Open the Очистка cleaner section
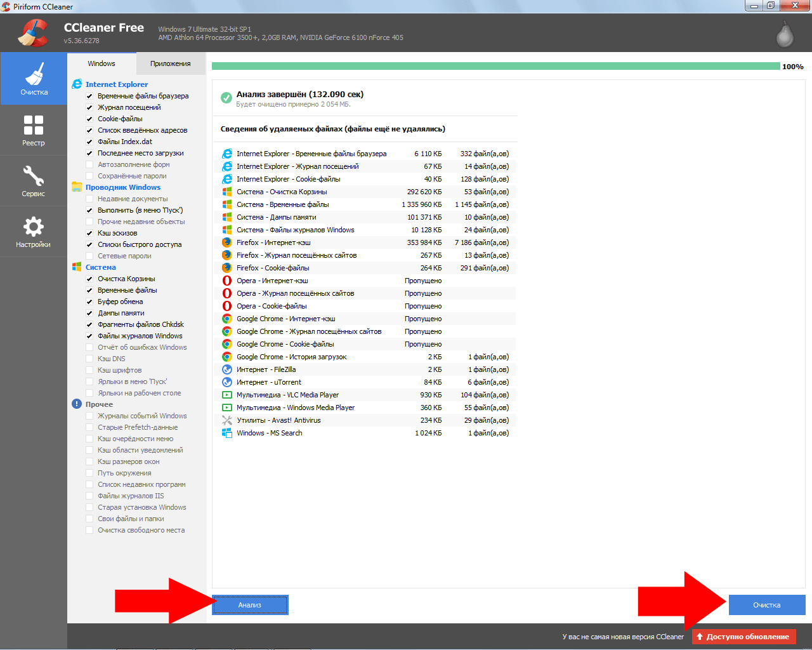The height and width of the screenshot is (650, 812). 34,79
